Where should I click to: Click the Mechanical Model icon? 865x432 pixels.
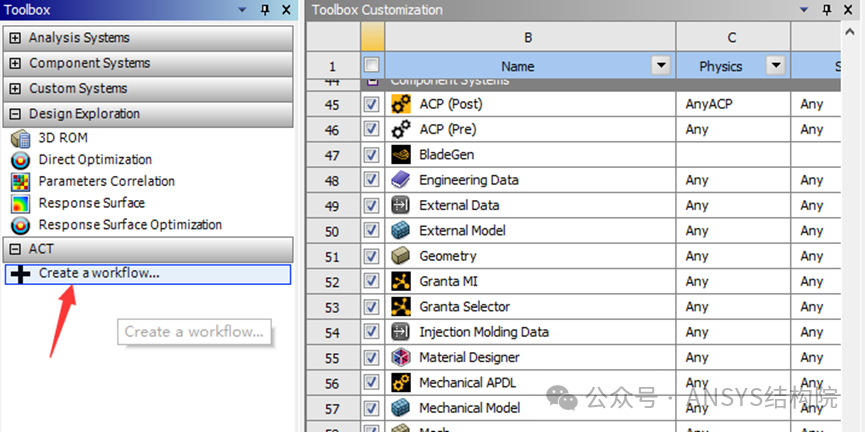401,408
